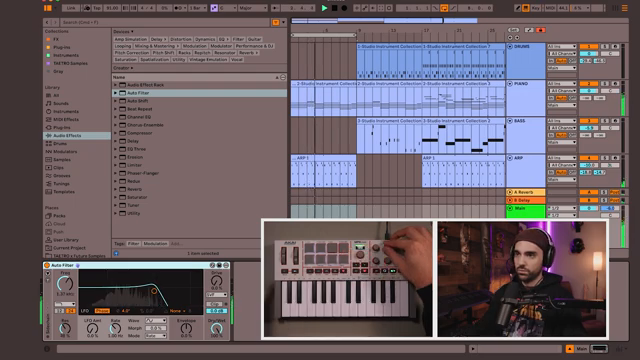This screenshot has height=360, width=640.
Task: Adjust the Auto Filter Dry/Wet knob
Action: [217, 328]
